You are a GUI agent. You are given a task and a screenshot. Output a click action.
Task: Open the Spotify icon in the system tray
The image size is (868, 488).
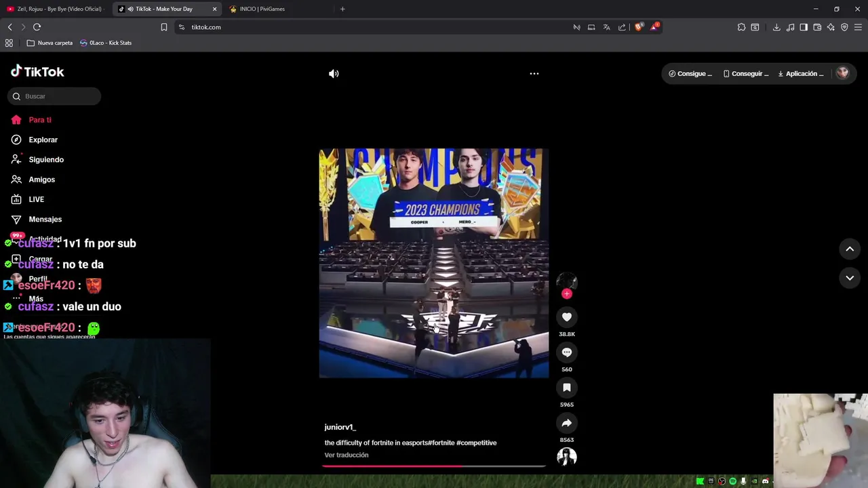(x=732, y=481)
